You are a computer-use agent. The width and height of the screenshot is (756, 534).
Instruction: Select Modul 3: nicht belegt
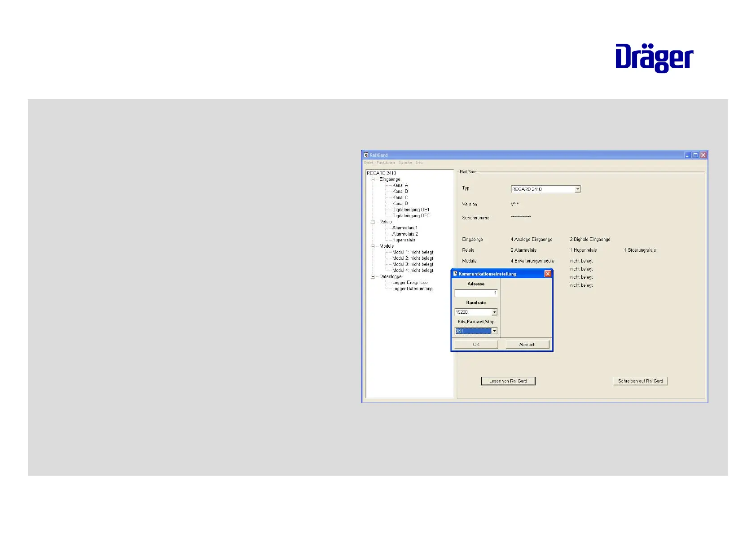click(x=413, y=264)
